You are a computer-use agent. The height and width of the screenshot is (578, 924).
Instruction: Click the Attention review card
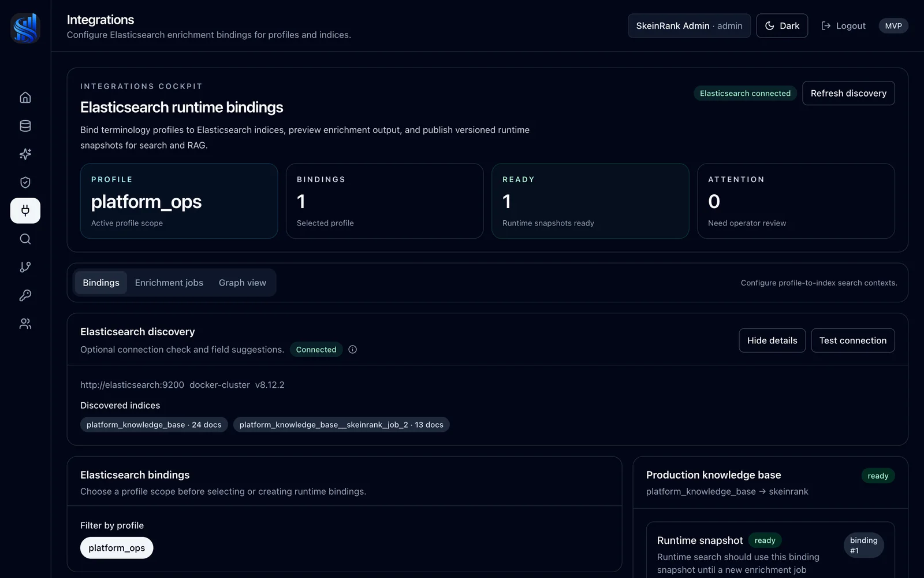coord(796,201)
